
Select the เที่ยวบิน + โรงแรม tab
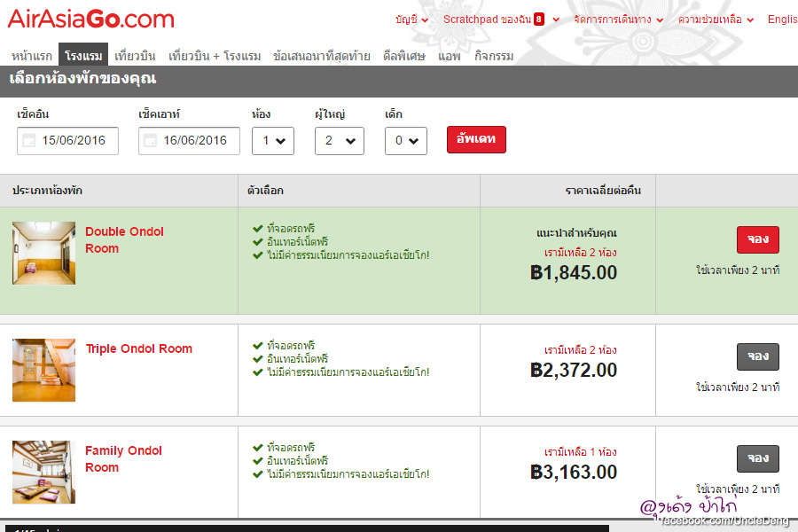pyautogui.click(x=215, y=56)
